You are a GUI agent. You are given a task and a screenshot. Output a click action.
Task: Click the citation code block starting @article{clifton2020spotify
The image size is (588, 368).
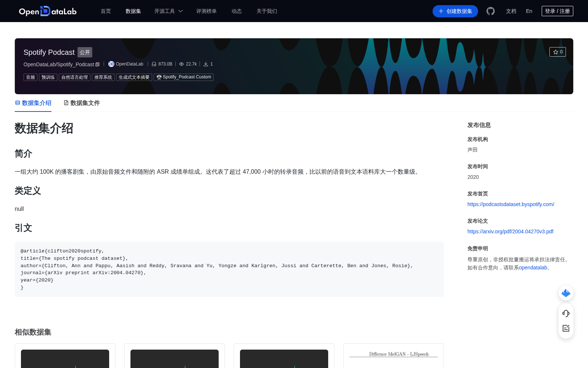229,269
